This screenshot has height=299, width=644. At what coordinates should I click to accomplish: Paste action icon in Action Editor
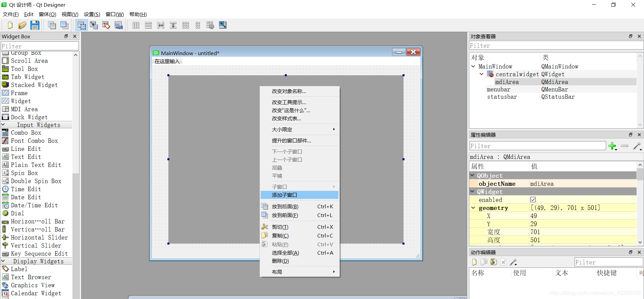(x=493, y=262)
